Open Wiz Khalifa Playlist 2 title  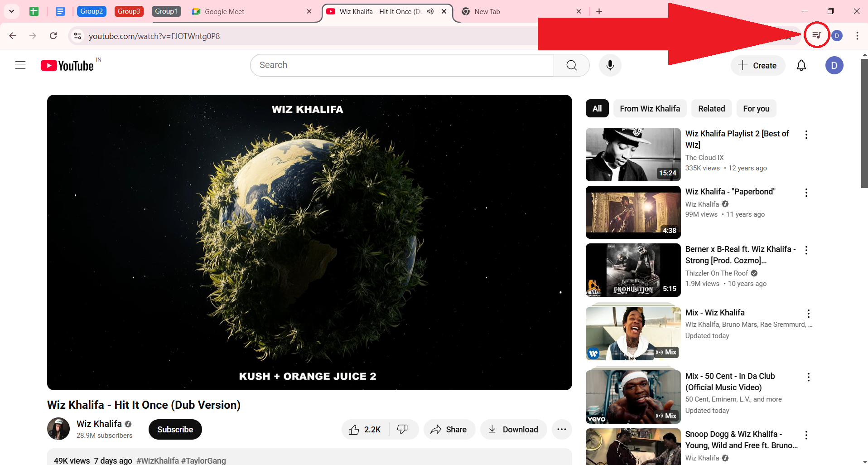tap(737, 139)
